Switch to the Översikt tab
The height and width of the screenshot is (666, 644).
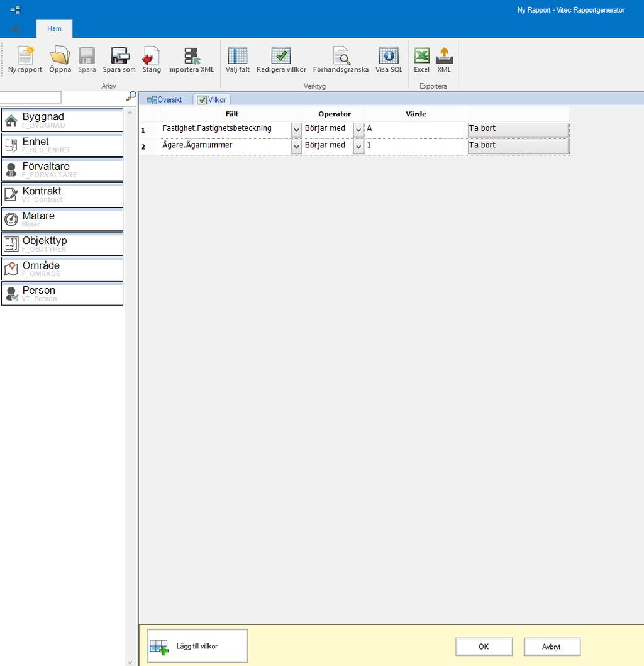coord(164,100)
